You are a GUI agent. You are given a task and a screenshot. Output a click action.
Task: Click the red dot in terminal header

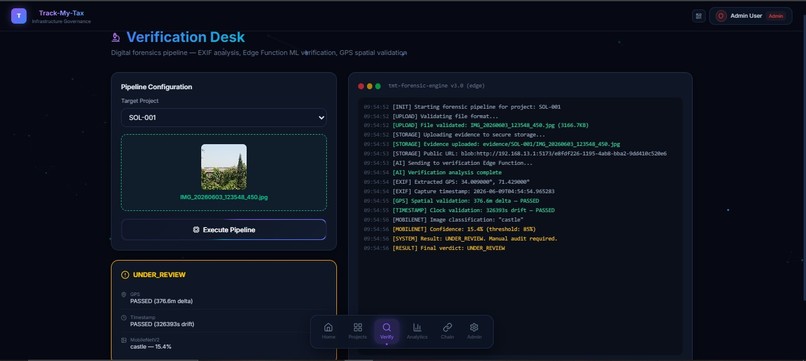coord(361,86)
